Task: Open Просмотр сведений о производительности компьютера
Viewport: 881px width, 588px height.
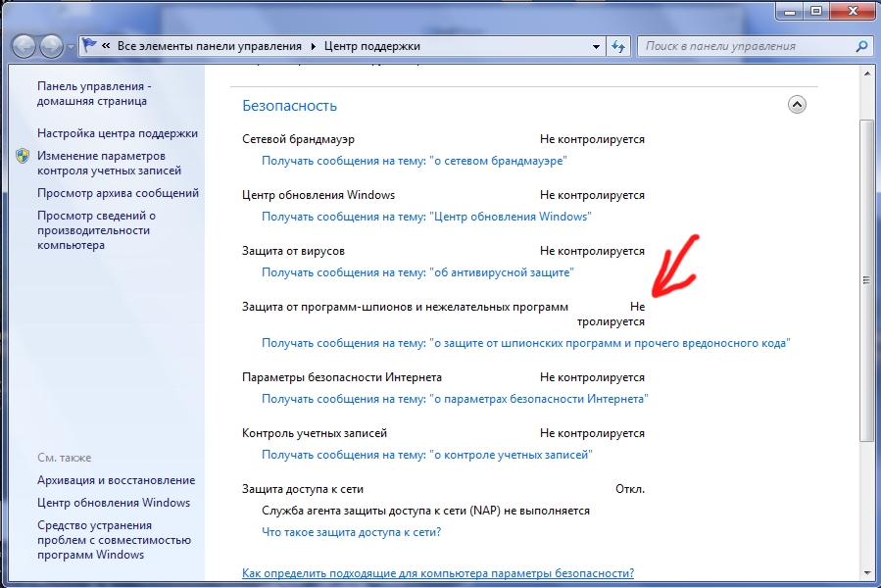Action: (96, 230)
